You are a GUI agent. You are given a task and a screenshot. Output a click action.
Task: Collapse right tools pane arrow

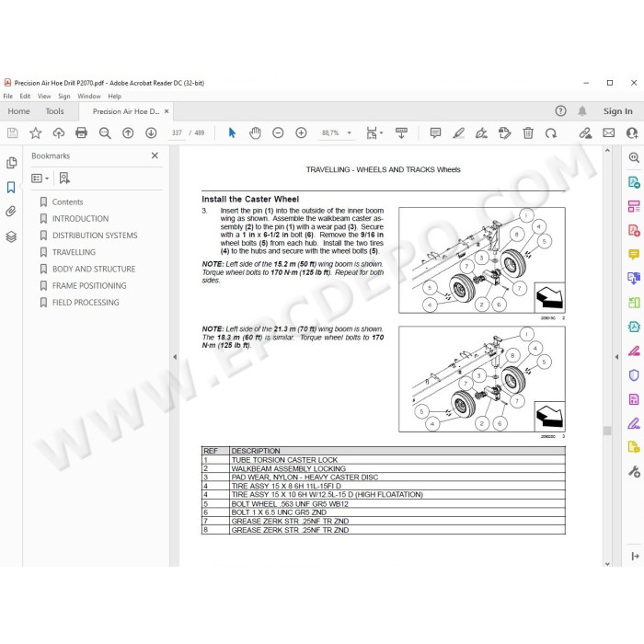pos(616,357)
